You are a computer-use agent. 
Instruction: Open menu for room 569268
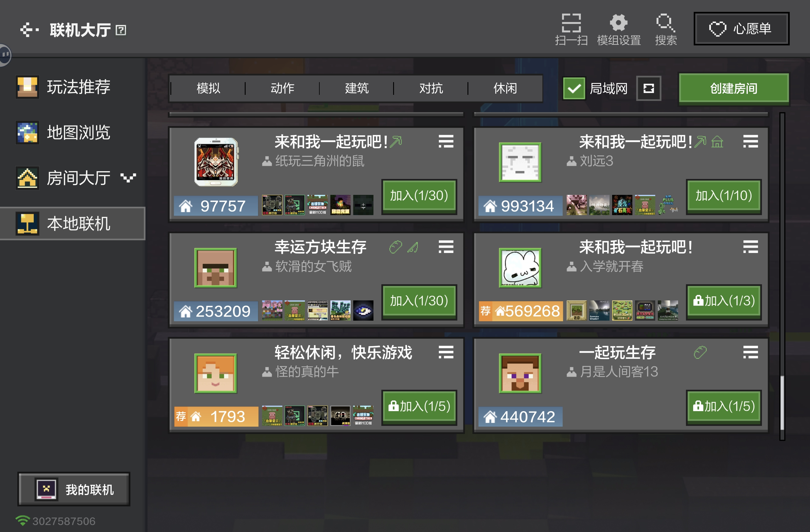(x=750, y=247)
